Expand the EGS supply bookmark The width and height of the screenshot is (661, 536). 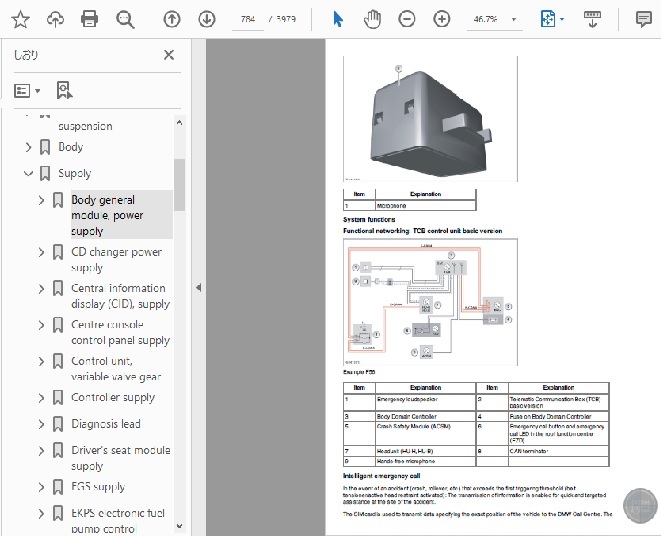point(41,487)
